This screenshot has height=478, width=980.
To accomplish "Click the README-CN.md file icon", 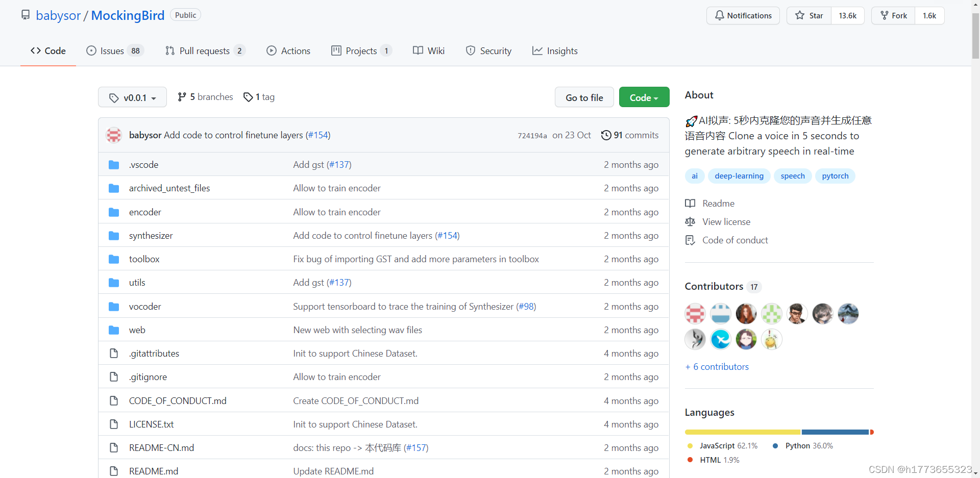I will pos(114,448).
